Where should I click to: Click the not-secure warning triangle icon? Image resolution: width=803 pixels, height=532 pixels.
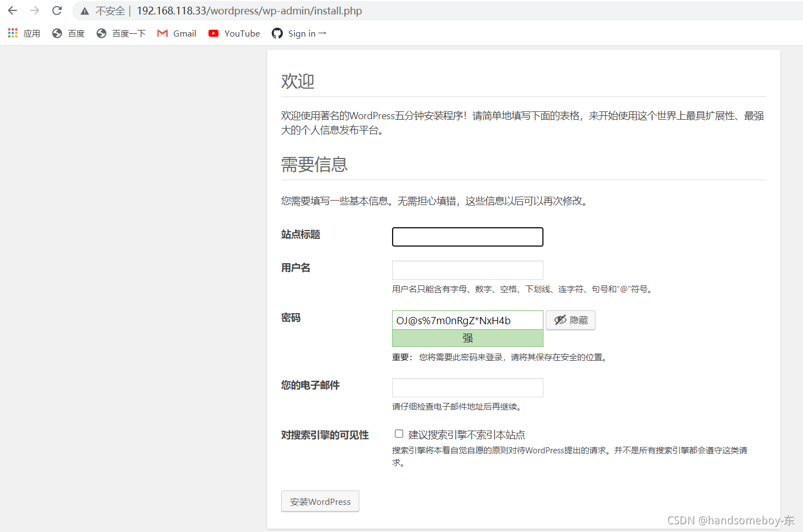(x=85, y=11)
